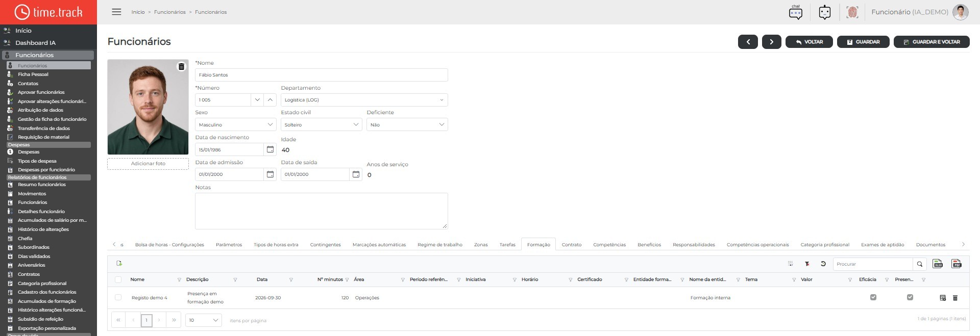Image resolution: width=980 pixels, height=336 pixels.
Task: Switch to the Benefícios tab
Action: click(649, 245)
